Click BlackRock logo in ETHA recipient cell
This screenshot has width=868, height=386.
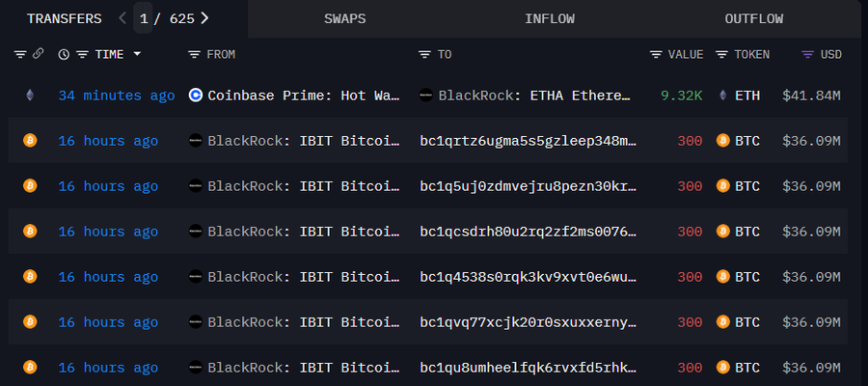click(x=426, y=96)
